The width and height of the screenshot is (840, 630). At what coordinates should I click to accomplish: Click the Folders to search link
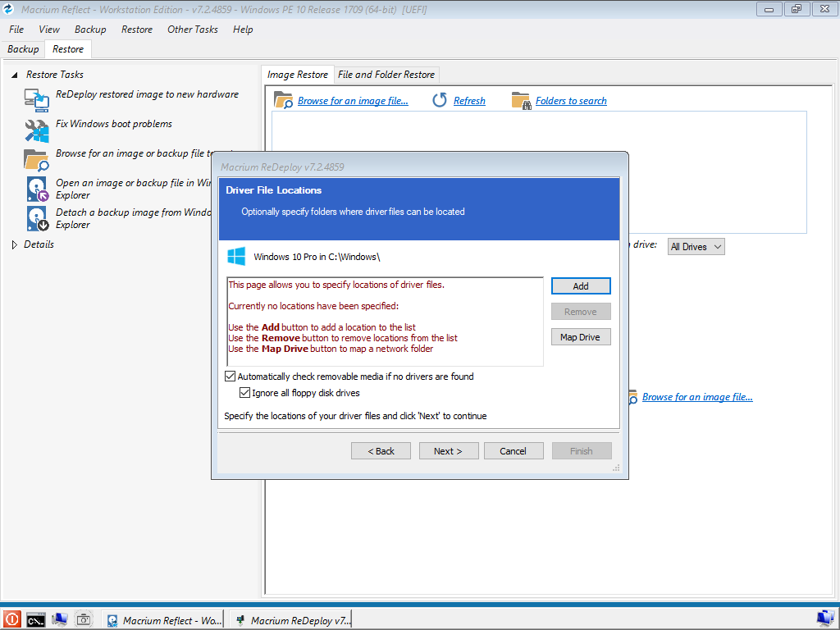(x=571, y=101)
